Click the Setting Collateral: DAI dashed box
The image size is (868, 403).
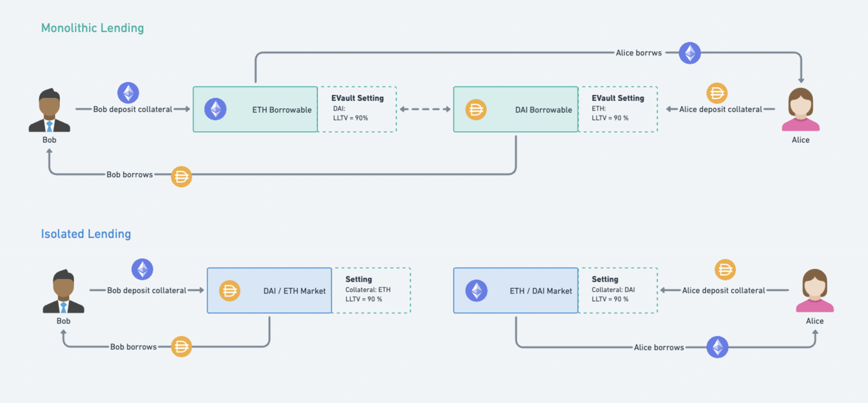[x=618, y=290]
